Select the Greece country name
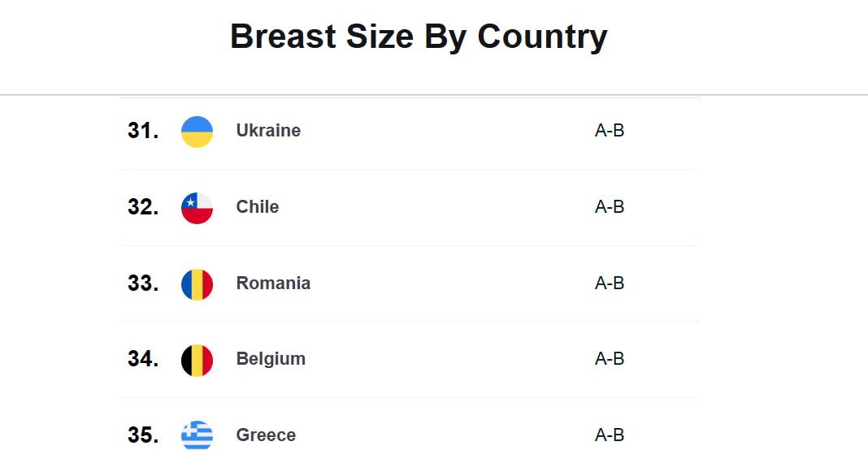The image size is (868, 450). tap(266, 435)
